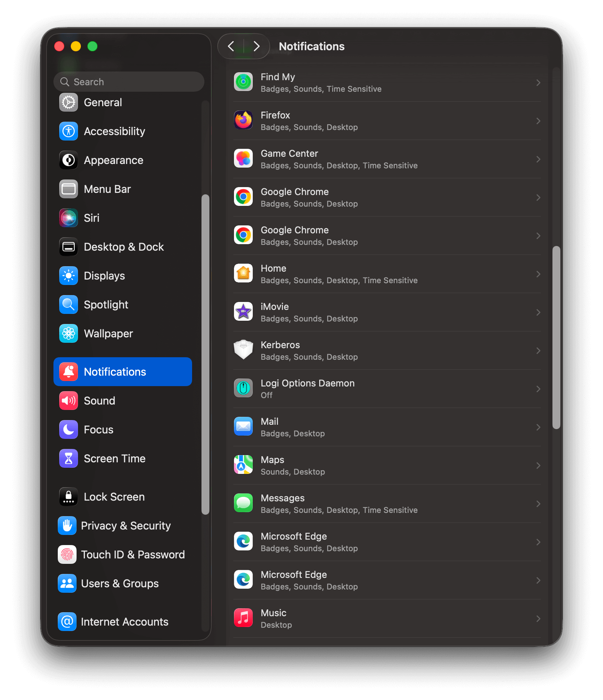Viewport: 603px width, 700px height.
Task: Click the sidebar vertical scrollbar
Action: [x=205, y=354]
